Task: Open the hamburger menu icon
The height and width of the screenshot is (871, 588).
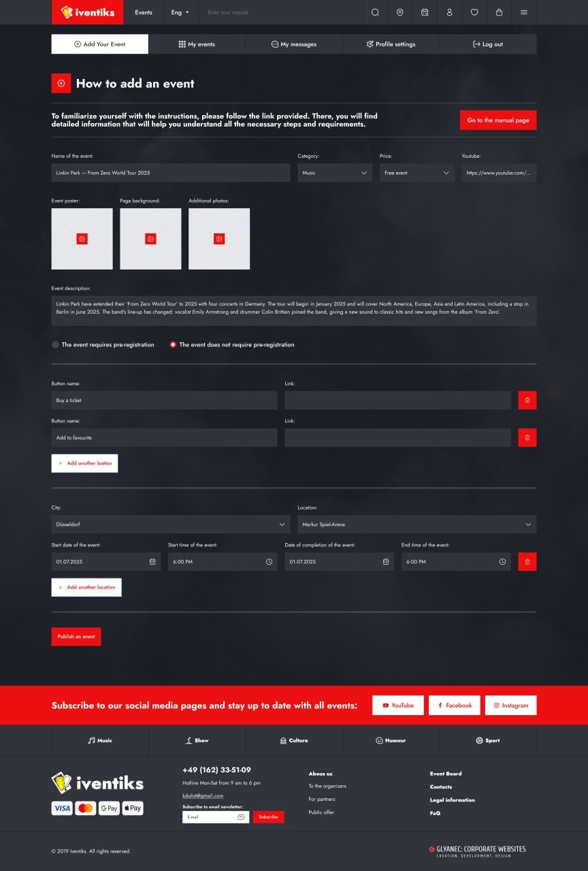Action: 523,12
